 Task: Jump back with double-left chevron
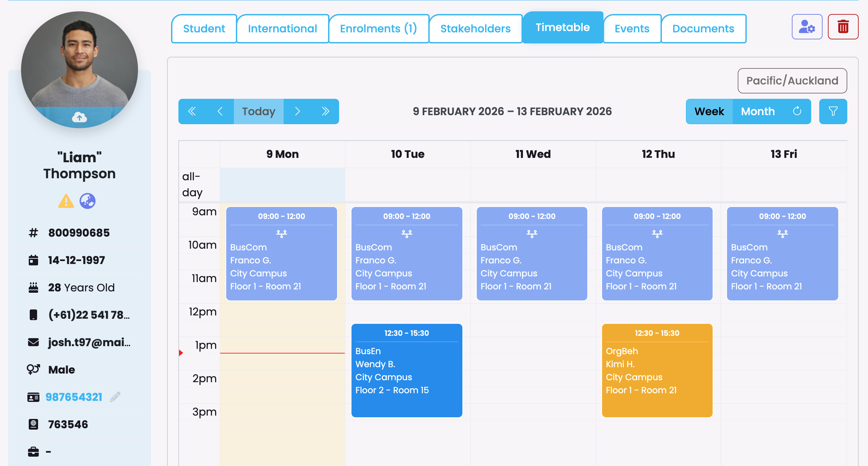click(192, 111)
